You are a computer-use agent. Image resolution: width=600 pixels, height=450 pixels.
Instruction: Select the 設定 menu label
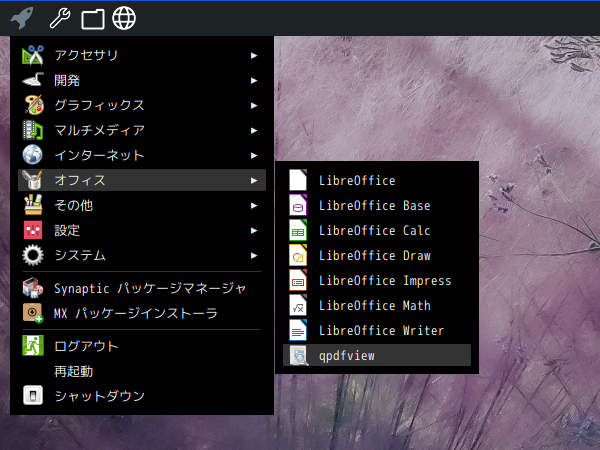pos(67,230)
